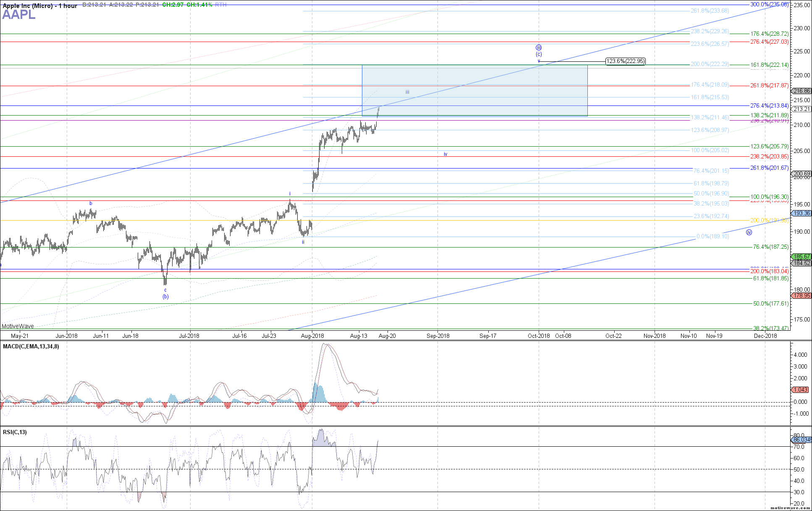Select the 138.2%(211.89) green level label
Image resolution: width=812 pixels, height=511 pixels.
(770, 115)
